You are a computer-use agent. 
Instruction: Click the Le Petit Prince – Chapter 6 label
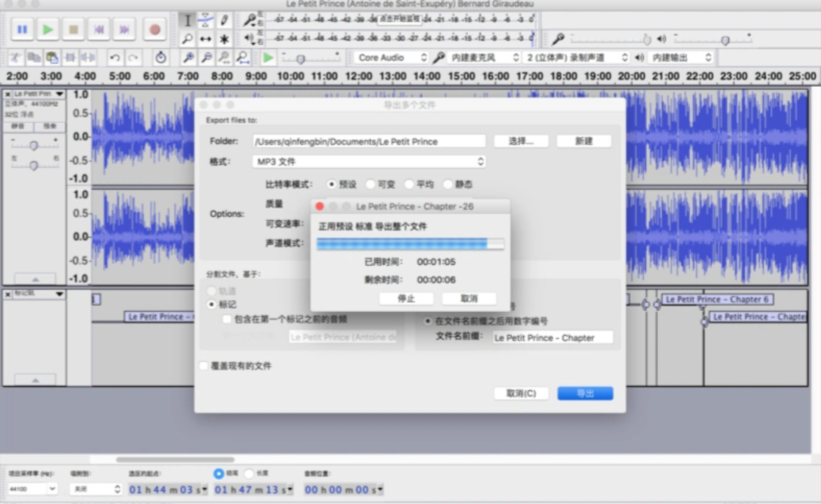(717, 299)
